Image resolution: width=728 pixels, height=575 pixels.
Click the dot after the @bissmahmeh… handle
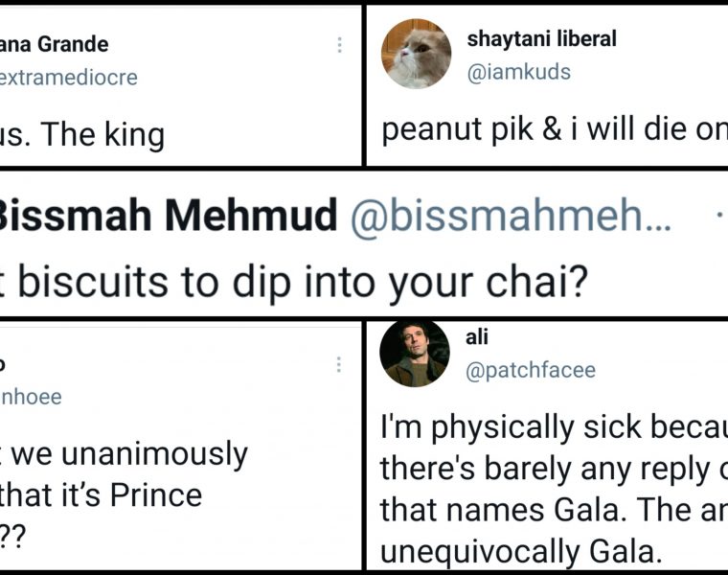point(719,218)
